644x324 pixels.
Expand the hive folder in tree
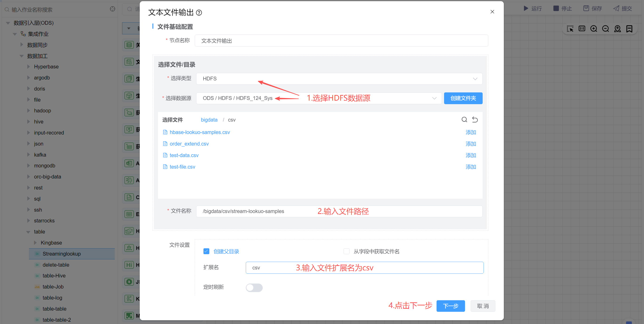click(28, 122)
